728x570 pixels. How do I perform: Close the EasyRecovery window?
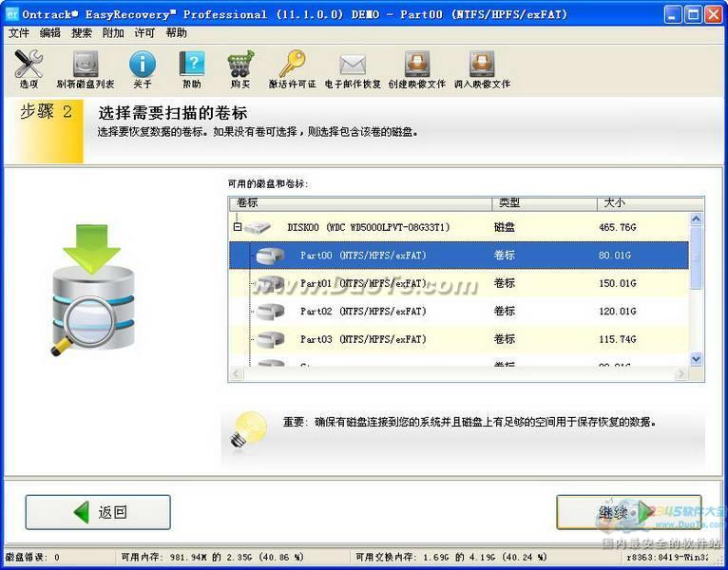click(x=714, y=14)
